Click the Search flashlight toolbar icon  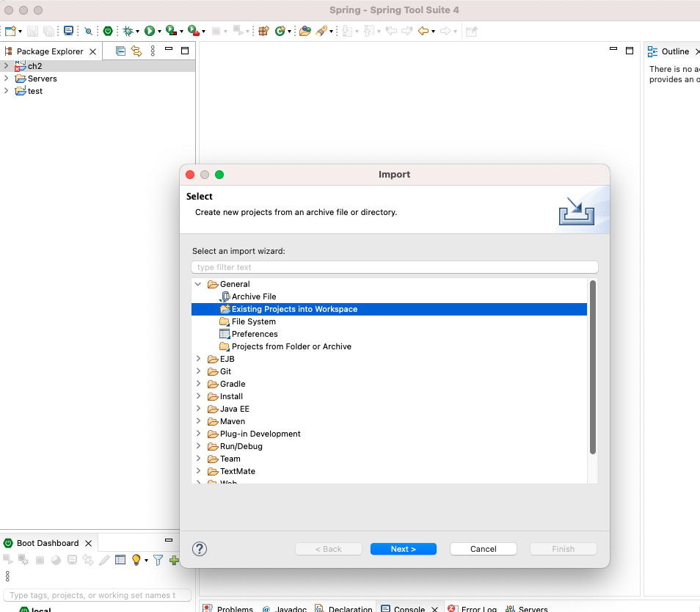pyautogui.click(x=321, y=31)
